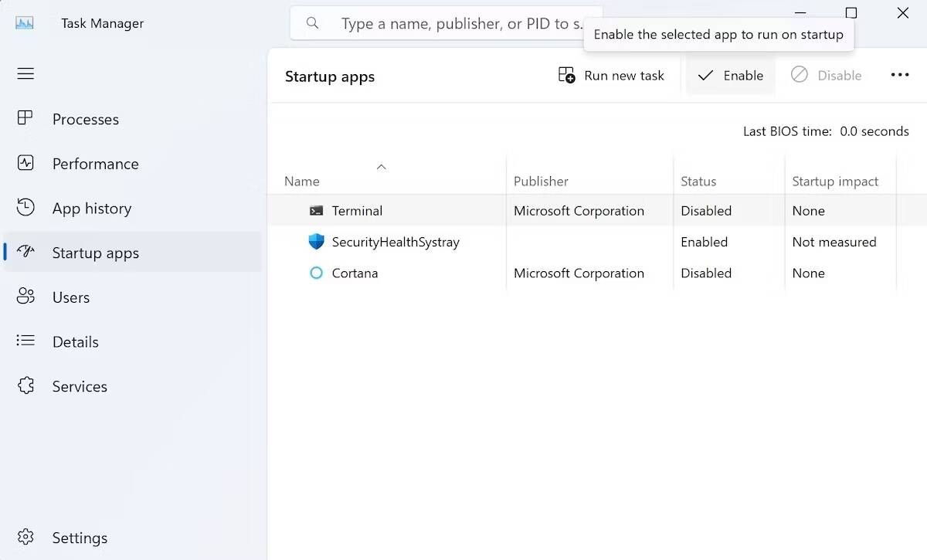Click the Users sidebar icon
Image resolution: width=927 pixels, height=560 pixels.
[25, 297]
